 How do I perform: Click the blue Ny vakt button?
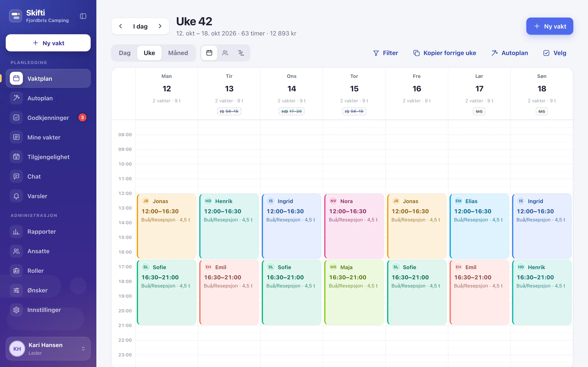[550, 26]
